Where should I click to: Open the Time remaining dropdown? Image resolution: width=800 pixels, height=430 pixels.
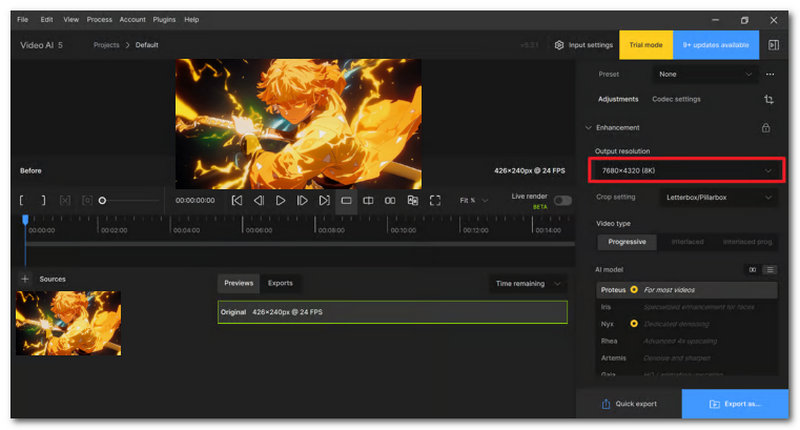[529, 284]
